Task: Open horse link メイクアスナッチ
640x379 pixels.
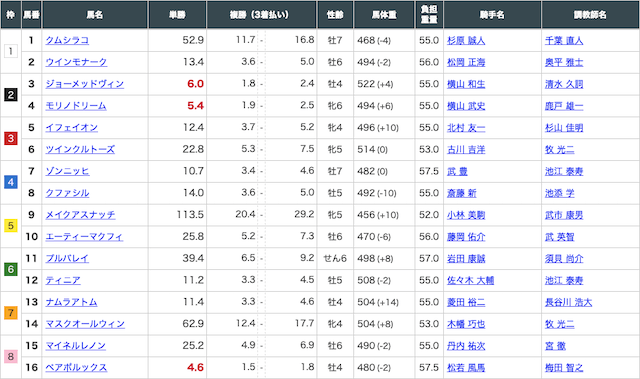Action: [x=80, y=215]
